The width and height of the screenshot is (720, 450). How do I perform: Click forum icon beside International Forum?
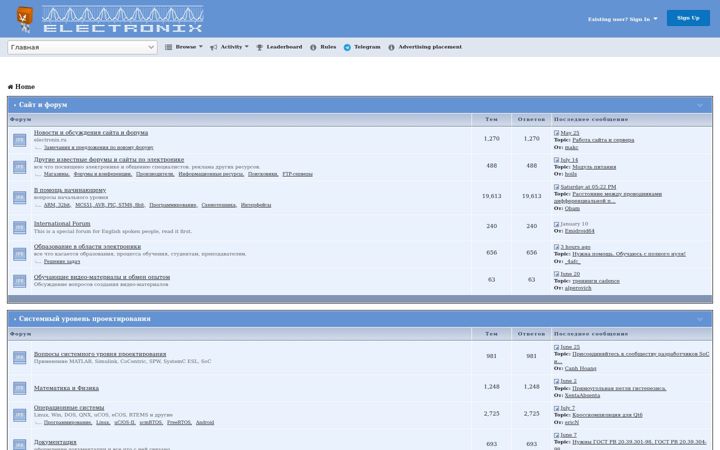tap(19, 227)
